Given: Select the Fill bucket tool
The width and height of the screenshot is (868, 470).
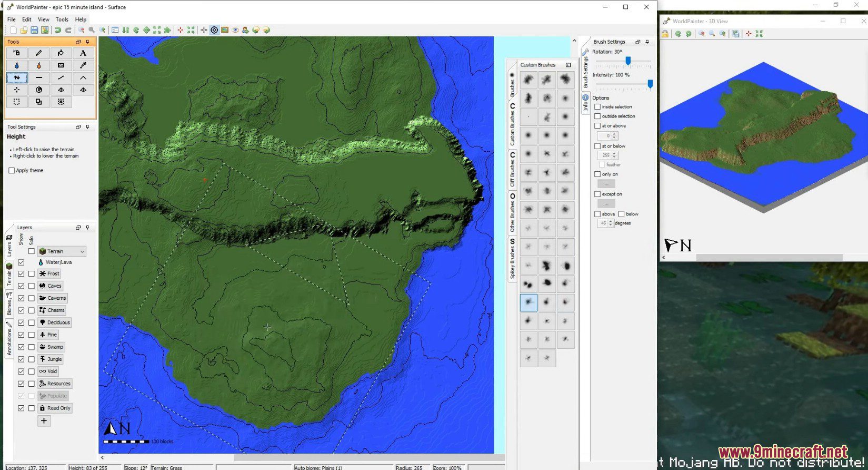Looking at the screenshot, I should pos(61,53).
